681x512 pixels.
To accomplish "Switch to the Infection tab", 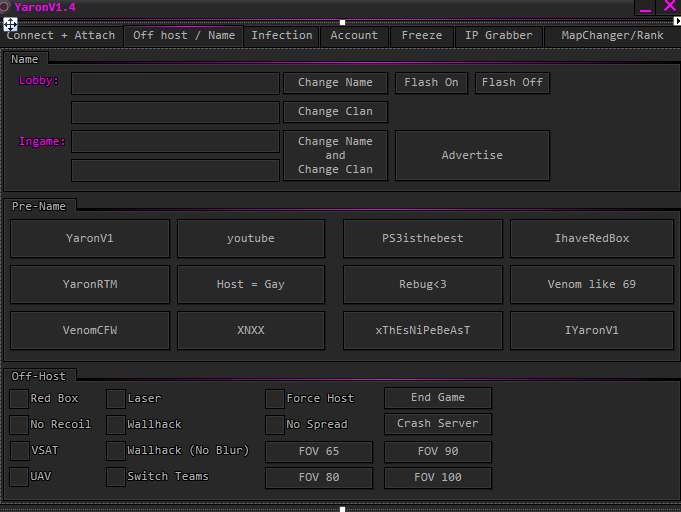I will (x=282, y=36).
